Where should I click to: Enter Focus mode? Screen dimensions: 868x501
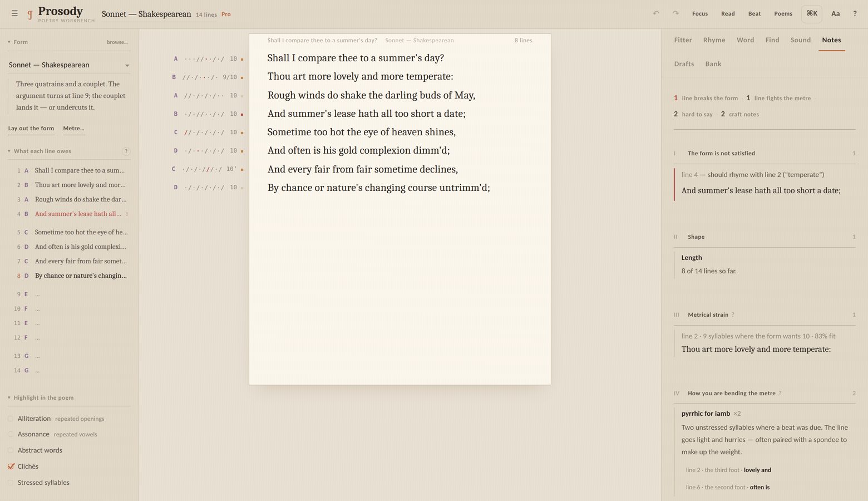coord(700,14)
